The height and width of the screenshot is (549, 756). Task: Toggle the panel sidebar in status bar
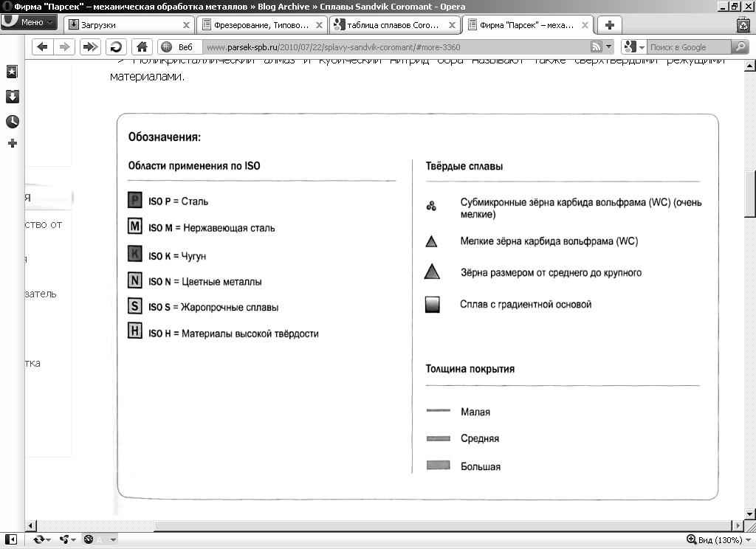(10, 539)
